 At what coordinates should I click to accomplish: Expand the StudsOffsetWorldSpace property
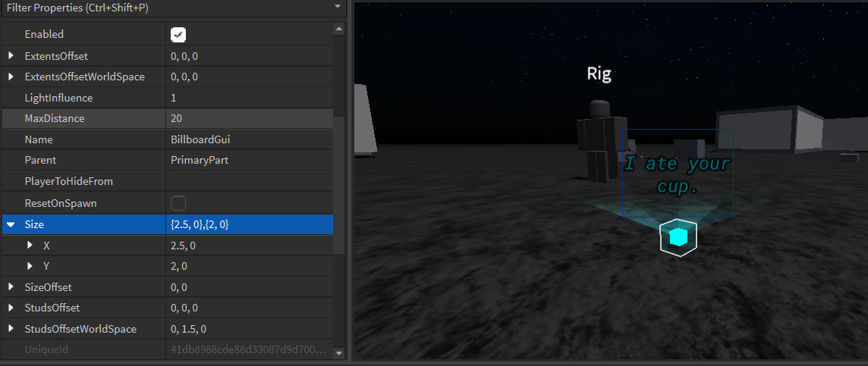[x=11, y=329]
